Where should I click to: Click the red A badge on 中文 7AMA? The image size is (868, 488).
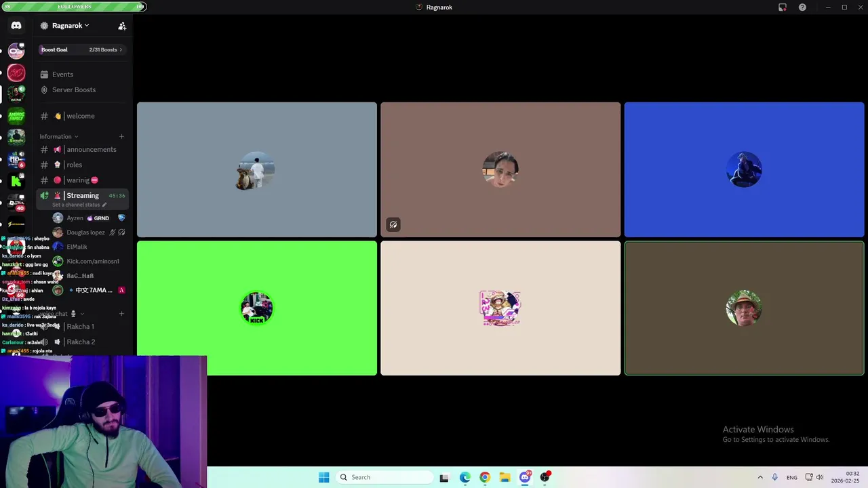coord(121,290)
